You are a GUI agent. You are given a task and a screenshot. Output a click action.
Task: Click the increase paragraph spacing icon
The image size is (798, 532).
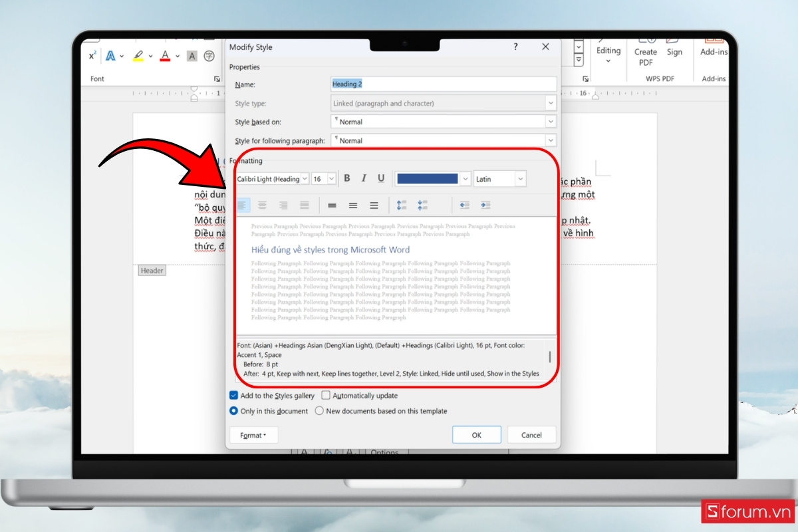(401, 205)
